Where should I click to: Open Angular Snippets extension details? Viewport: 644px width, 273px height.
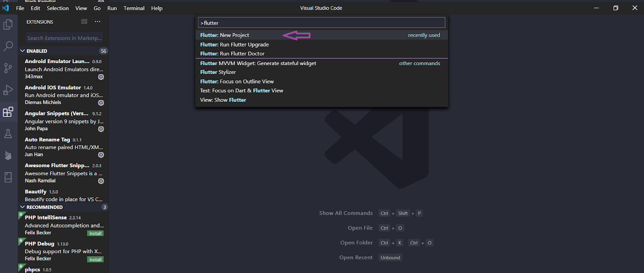pos(63,121)
